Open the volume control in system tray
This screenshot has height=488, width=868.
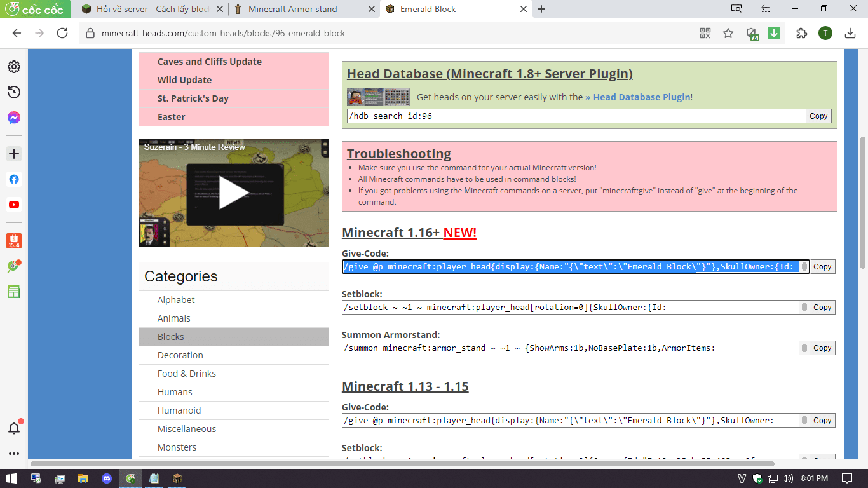pyautogui.click(x=788, y=478)
